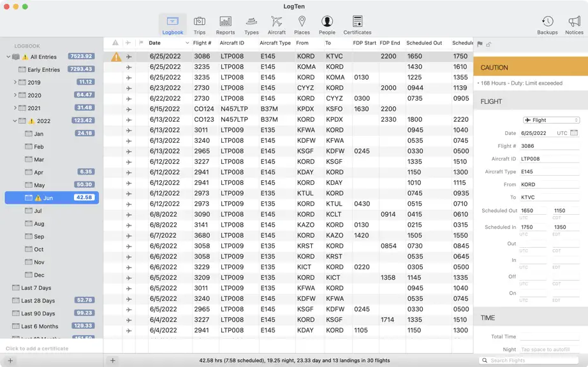Expand the 2021 logbook folder
The width and height of the screenshot is (588, 367).
point(15,108)
